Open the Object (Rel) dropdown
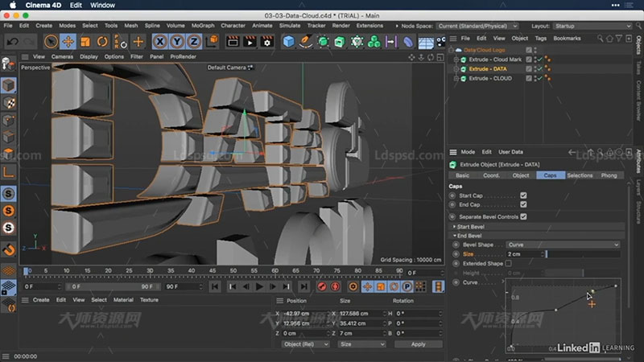Viewport: 644px width, 362px height. 306,344
